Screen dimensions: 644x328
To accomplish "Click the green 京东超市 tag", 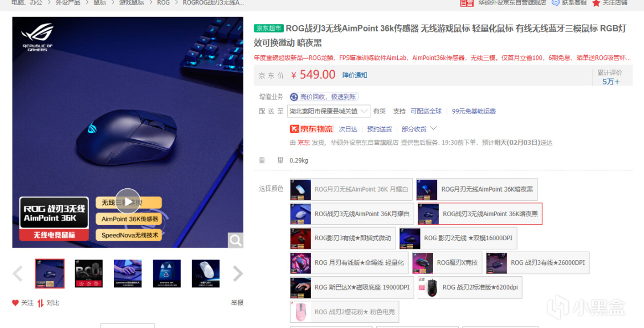I will point(269,29).
